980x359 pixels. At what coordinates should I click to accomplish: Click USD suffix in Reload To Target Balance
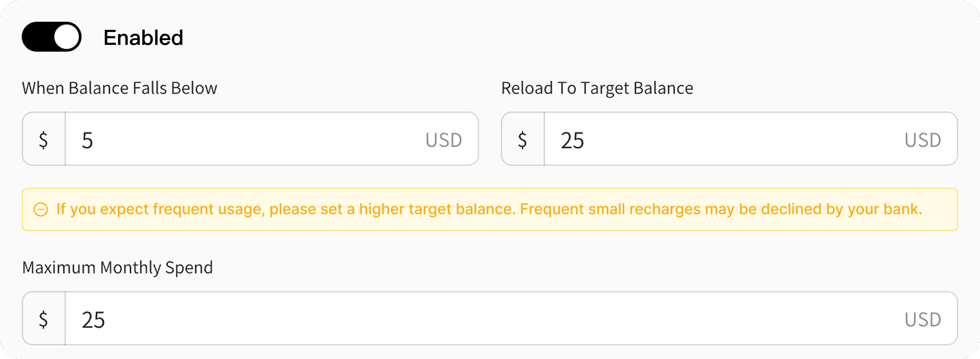point(923,140)
